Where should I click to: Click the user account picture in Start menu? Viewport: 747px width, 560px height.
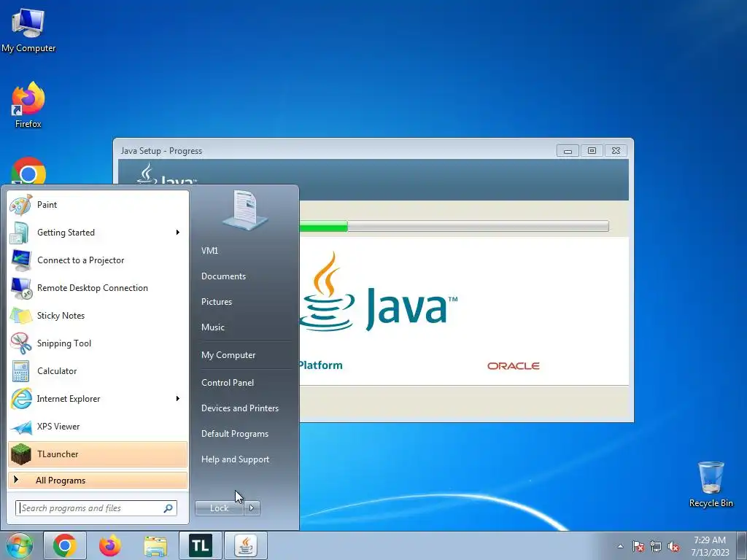[x=245, y=210]
